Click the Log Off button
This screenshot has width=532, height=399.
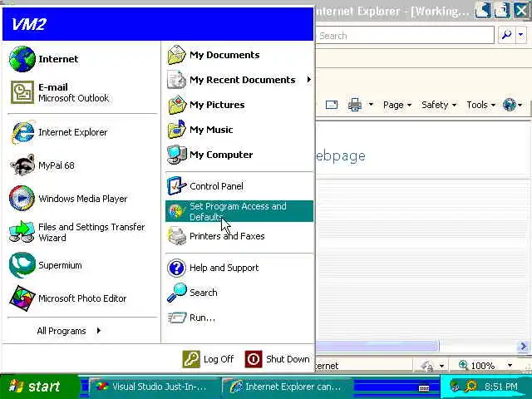(209, 359)
